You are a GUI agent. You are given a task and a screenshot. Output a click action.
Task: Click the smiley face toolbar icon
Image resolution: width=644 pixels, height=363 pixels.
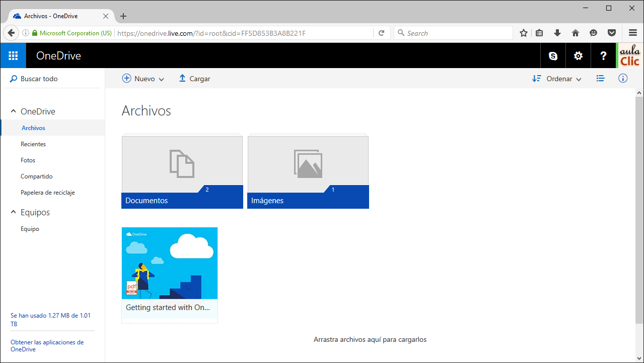pos(594,33)
